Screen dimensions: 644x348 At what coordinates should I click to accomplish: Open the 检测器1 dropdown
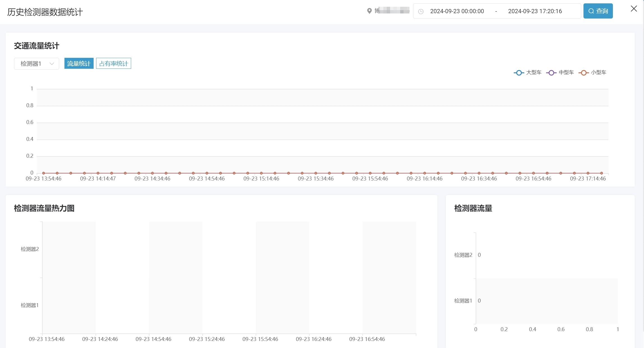click(x=36, y=64)
